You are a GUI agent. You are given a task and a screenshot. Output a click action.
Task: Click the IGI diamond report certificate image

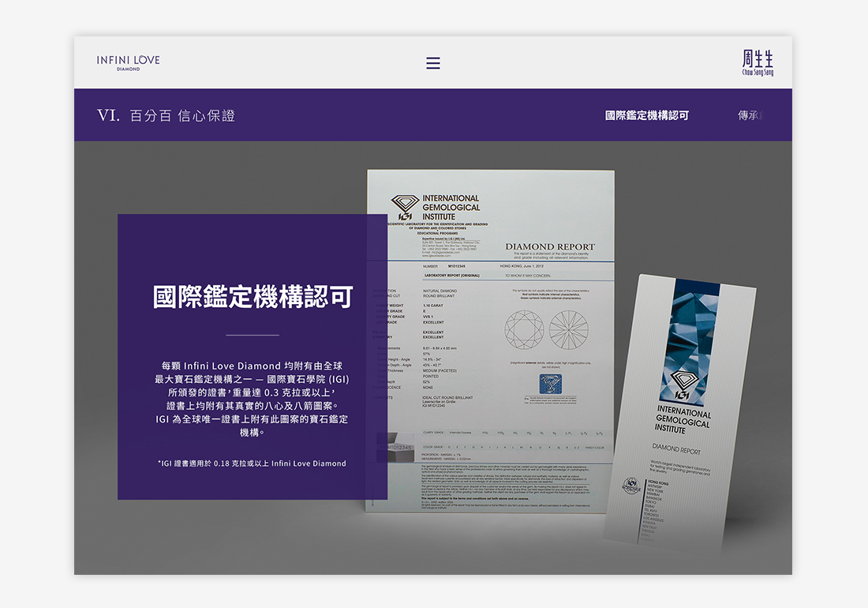coord(491,341)
